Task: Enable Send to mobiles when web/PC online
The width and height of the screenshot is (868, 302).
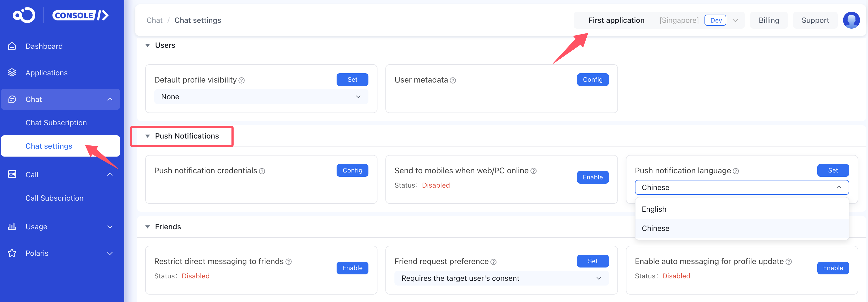Action: (x=592, y=177)
